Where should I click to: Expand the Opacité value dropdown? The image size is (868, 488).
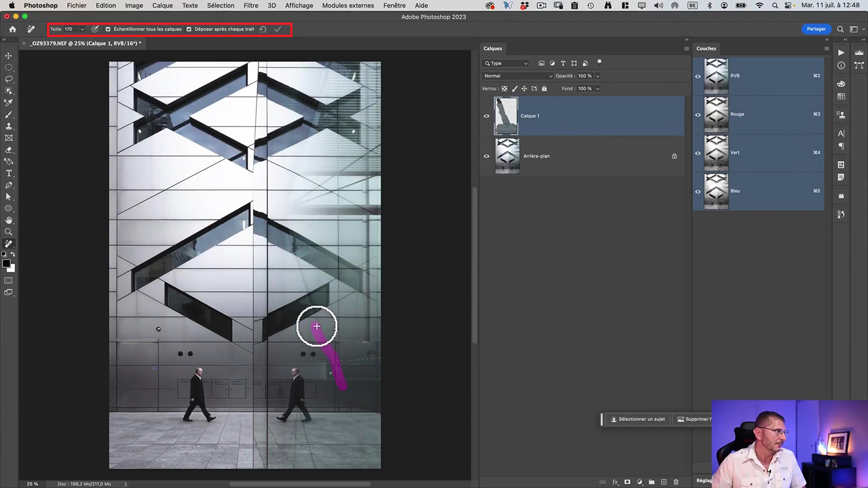pyautogui.click(x=598, y=76)
